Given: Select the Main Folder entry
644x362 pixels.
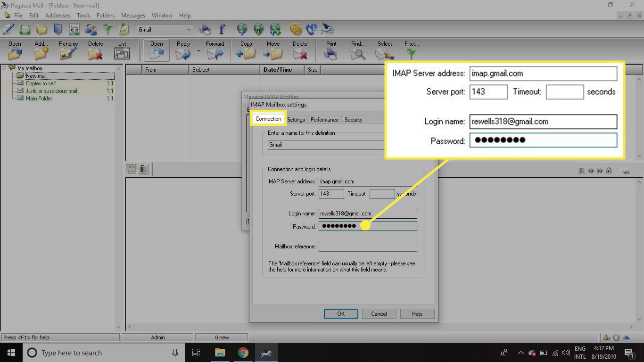Looking at the screenshot, I should click(x=39, y=98).
